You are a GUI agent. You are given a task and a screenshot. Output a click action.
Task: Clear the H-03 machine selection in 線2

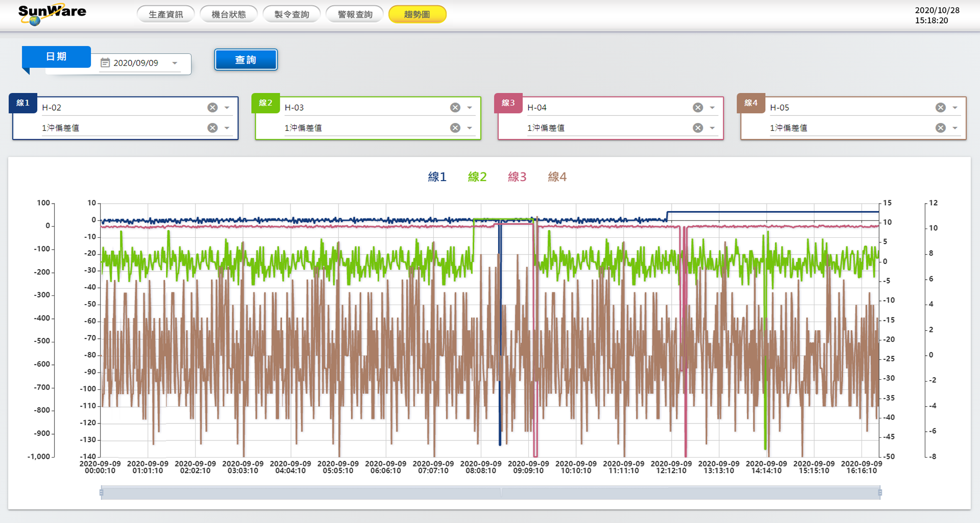point(455,108)
